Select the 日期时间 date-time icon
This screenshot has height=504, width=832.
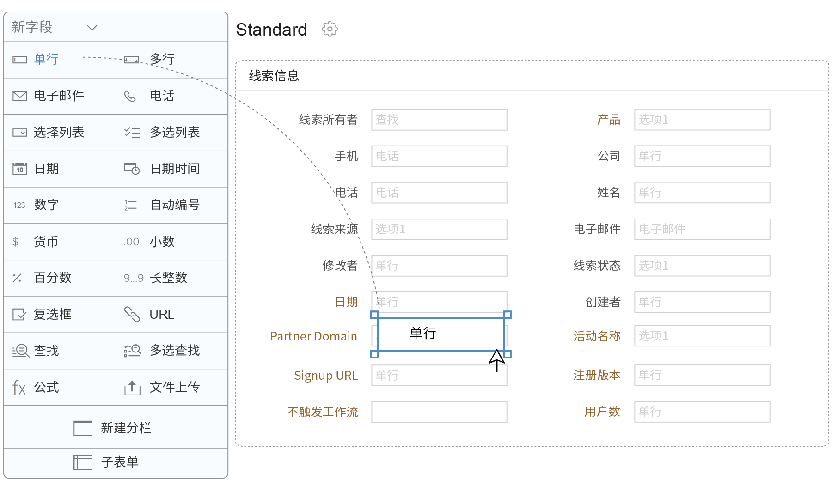(132, 169)
